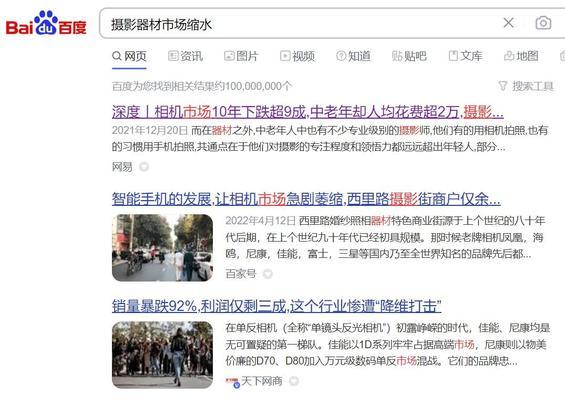Click the badge icon next to 百家号

268,274
